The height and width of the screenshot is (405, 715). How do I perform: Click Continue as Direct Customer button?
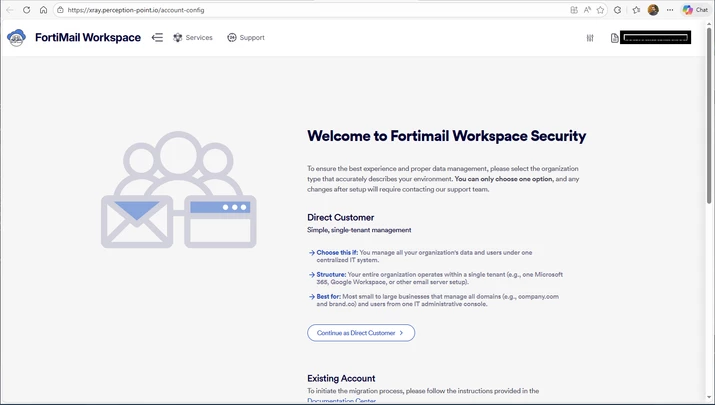click(x=361, y=332)
